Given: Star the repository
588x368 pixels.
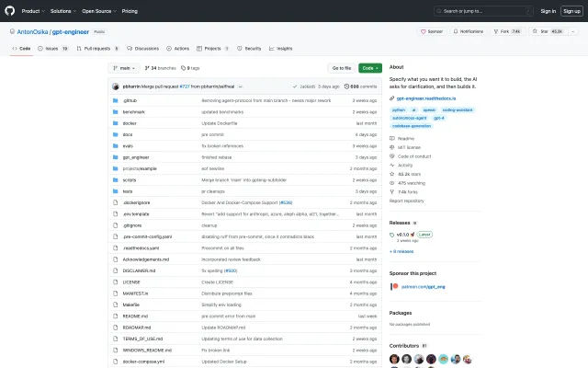Looking at the screenshot, I should 548,31.
